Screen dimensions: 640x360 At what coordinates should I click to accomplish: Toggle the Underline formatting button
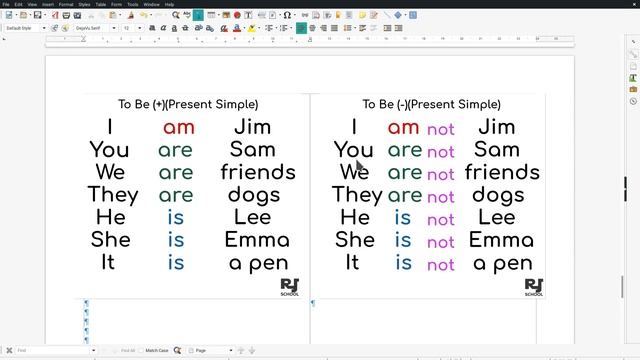tap(174, 28)
